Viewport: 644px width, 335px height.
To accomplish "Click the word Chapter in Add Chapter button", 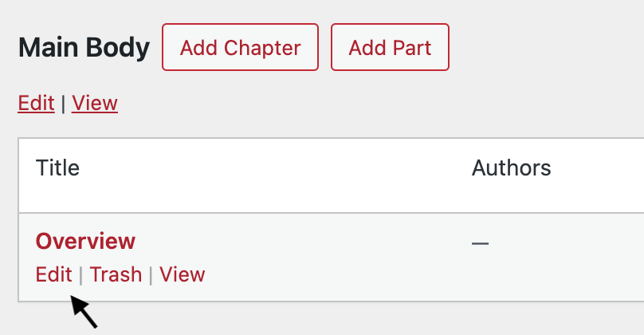I will [262, 47].
